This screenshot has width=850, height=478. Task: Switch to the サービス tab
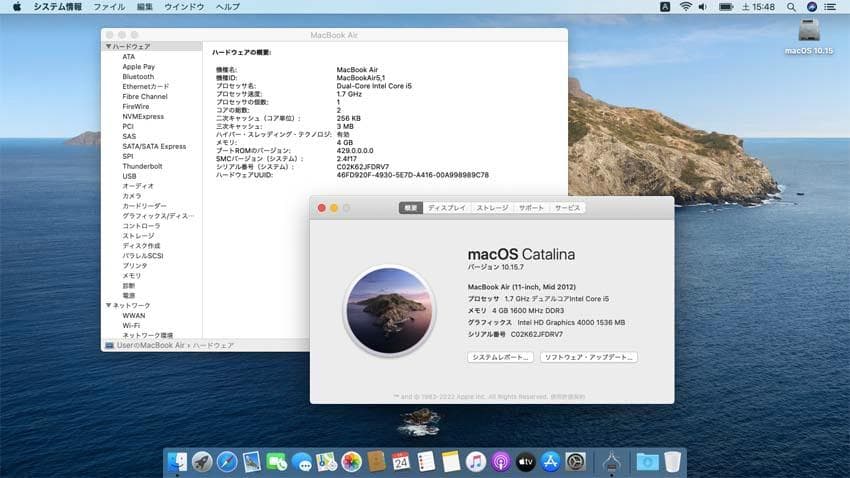568,208
